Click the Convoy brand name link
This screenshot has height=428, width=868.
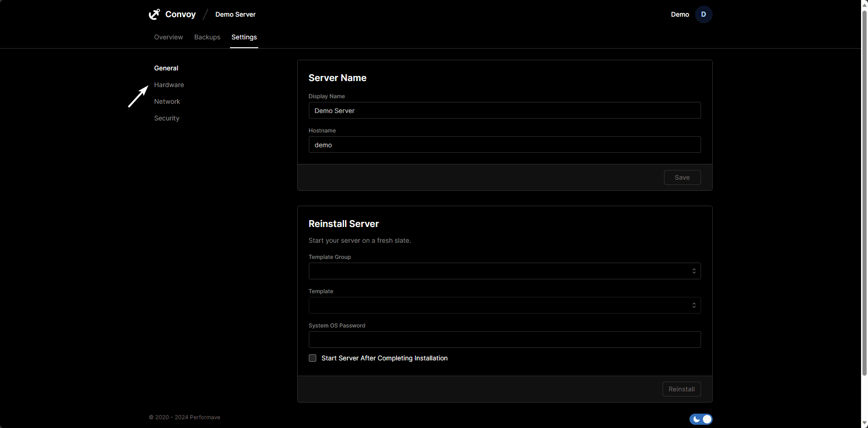180,14
